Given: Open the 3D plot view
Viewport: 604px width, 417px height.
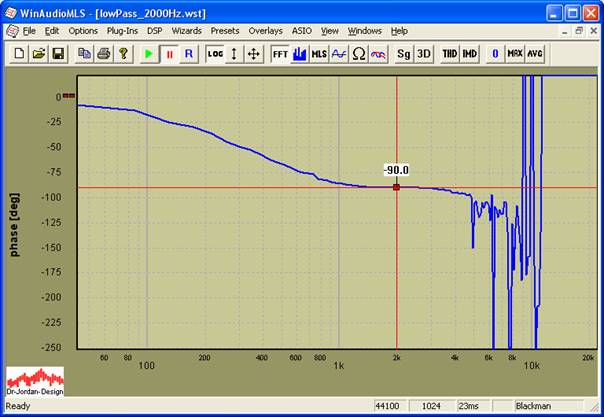Looking at the screenshot, I should [423, 54].
